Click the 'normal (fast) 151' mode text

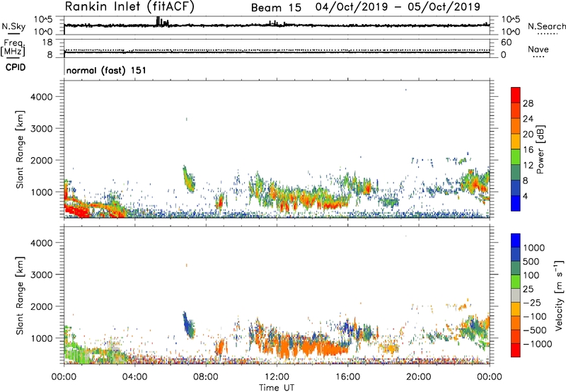point(106,70)
